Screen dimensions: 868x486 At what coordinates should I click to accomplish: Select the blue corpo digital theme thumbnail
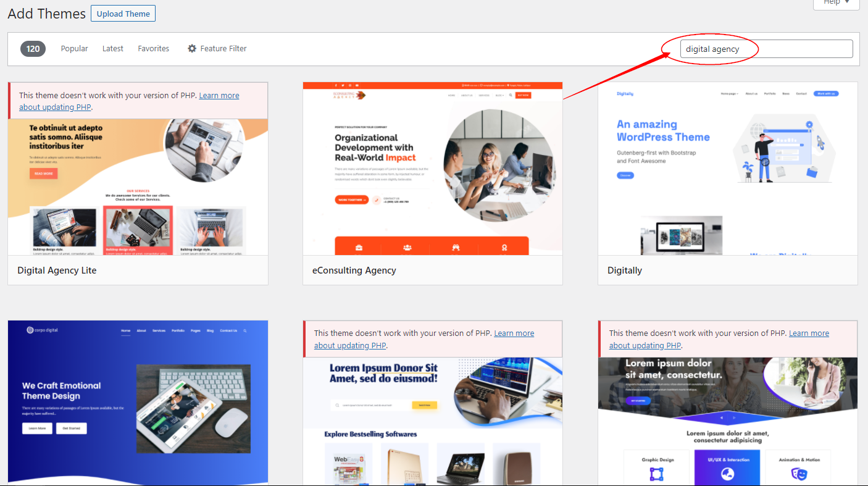(138, 403)
